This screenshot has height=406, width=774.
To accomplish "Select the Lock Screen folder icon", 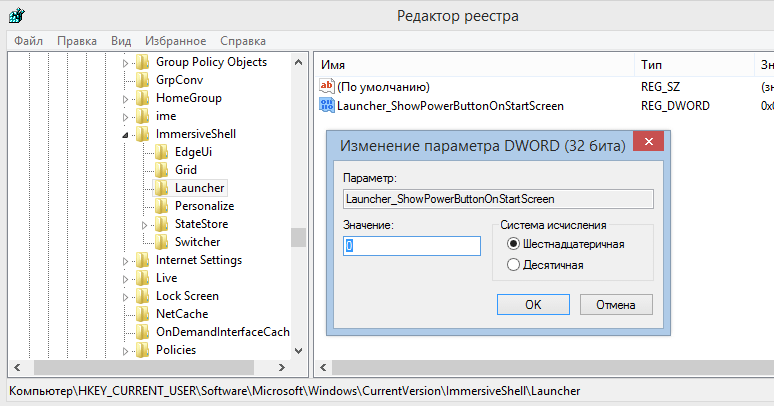I will (143, 296).
